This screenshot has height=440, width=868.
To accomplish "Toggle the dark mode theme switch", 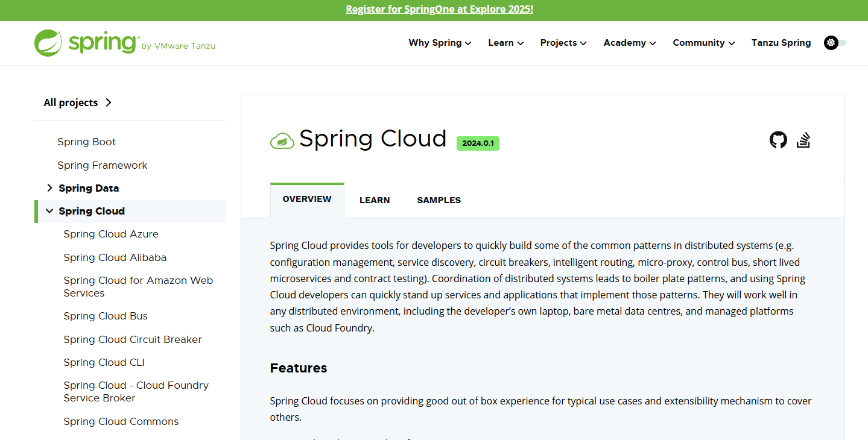I will click(x=835, y=43).
